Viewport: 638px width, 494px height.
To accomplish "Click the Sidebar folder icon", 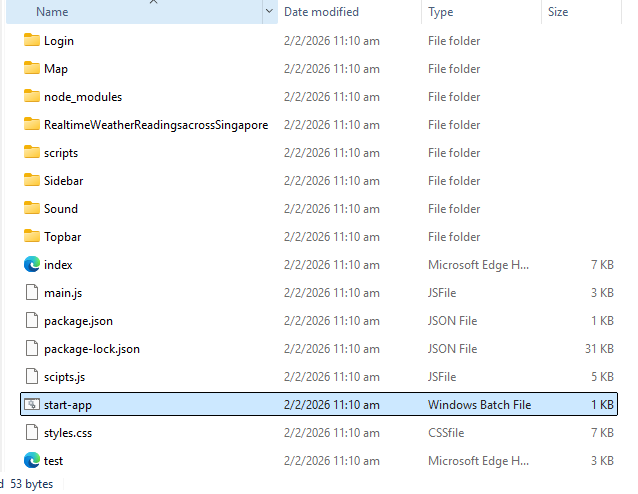I will coord(32,180).
